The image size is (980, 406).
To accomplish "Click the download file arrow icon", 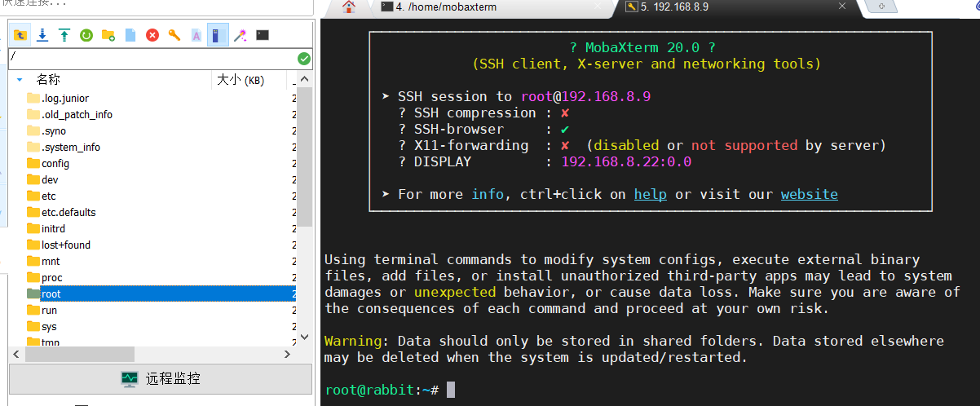I will pyautogui.click(x=42, y=35).
